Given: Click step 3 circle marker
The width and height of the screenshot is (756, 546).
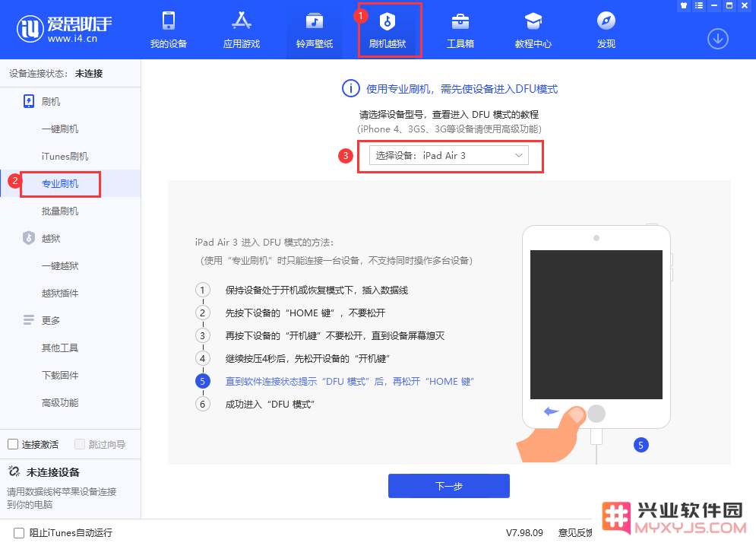Looking at the screenshot, I should click(203, 335).
